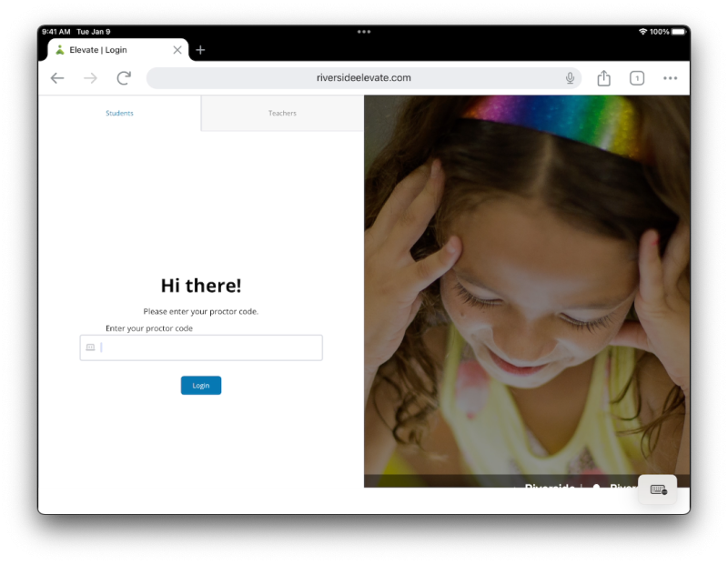Click the keyboard icon inside proctor field
The image size is (728, 564).
coord(90,347)
